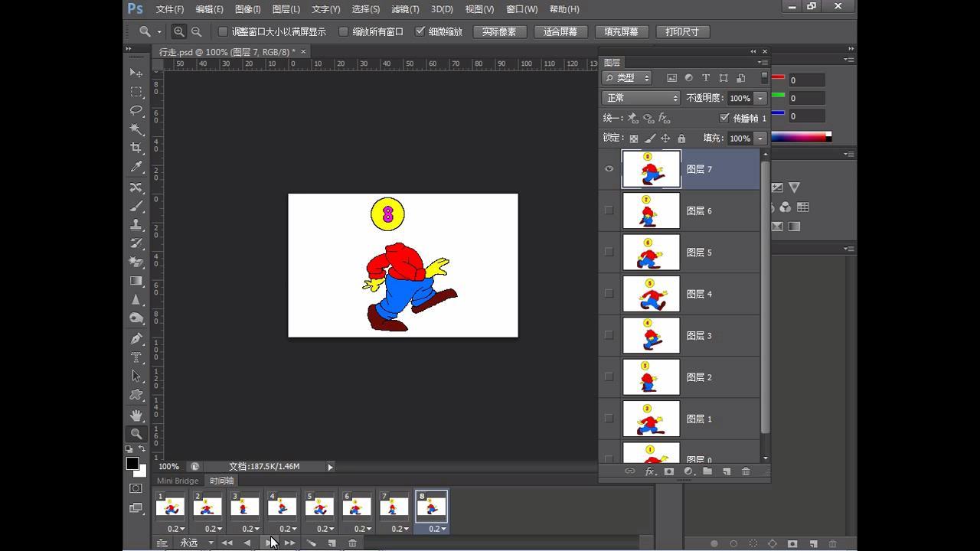Image resolution: width=980 pixels, height=551 pixels.
Task: Open 不透明度 slider dropdown arrow
Action: pyautogui.click(x=760, y=98)
